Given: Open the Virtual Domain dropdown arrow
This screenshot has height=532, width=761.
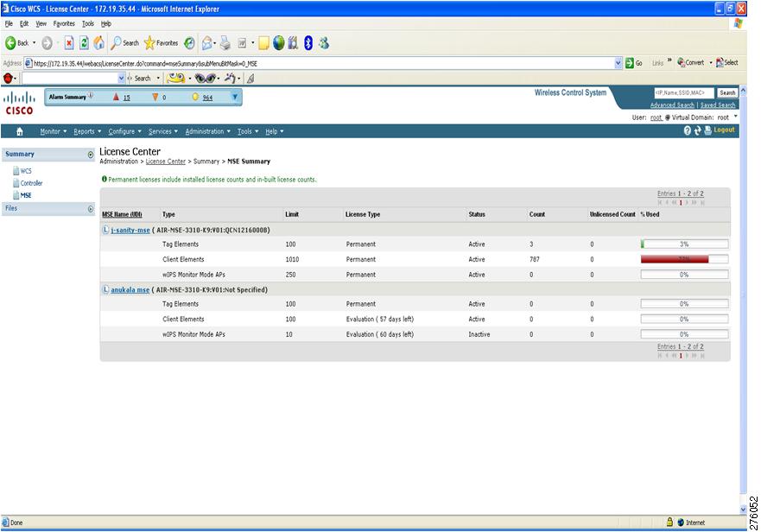Looking at the screenshot, I should 736,117.
